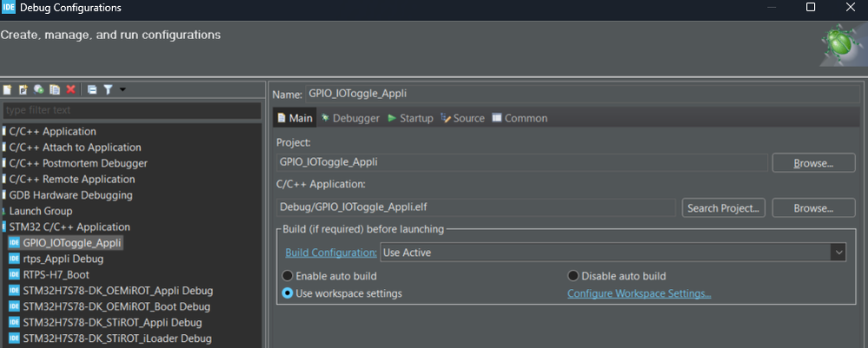
Task: Click the Duplicate launch configuration icon
Action: pyautogui.click(x=54, y=89)
